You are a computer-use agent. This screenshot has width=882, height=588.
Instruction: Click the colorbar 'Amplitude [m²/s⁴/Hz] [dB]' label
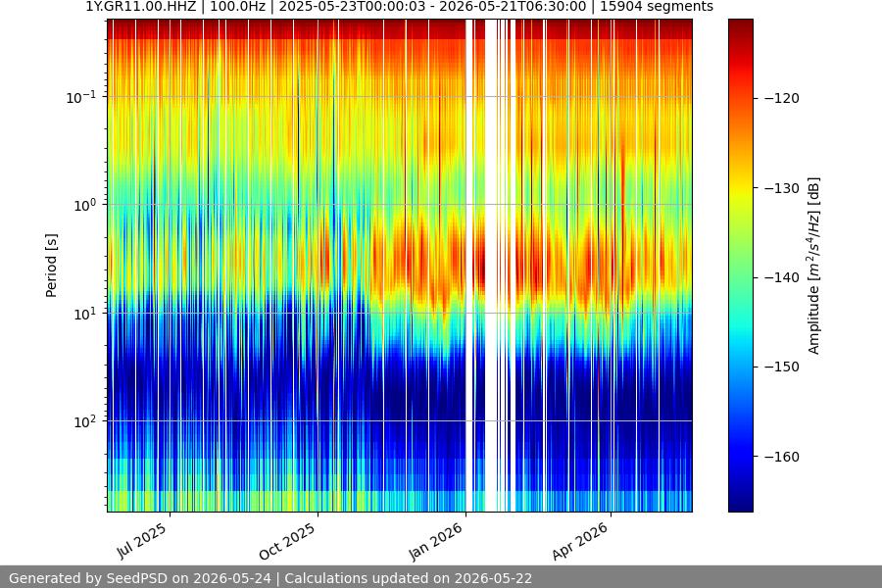(x=814, y=266)
